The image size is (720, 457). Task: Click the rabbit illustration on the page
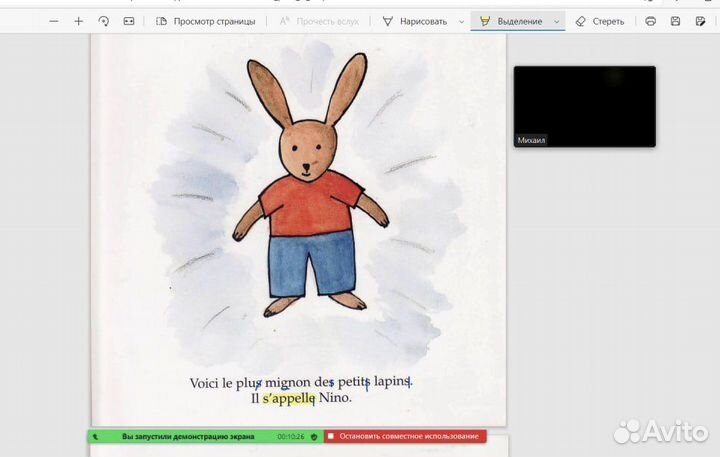309,184
